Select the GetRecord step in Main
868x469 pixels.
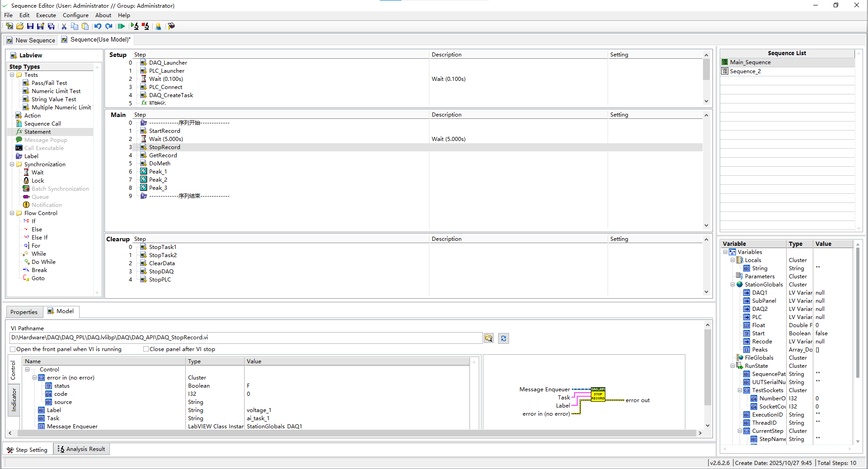(x=163, y=155)
